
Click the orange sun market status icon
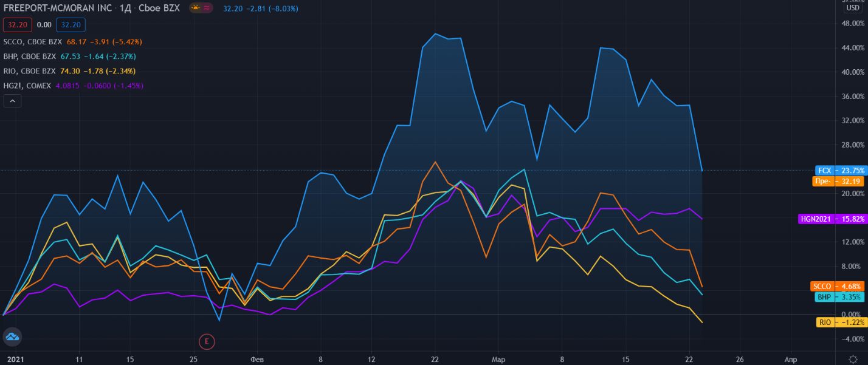point(196,9)
